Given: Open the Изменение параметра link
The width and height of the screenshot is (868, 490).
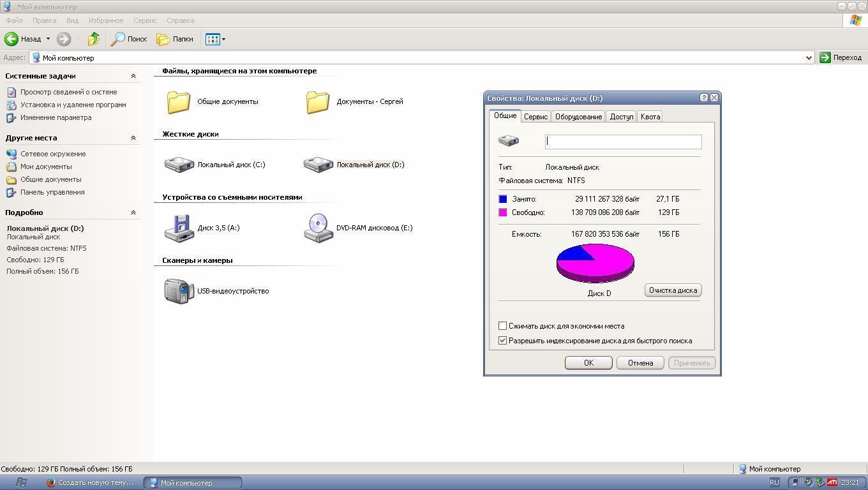Looking at the screenshot, I should coord(56,117).
